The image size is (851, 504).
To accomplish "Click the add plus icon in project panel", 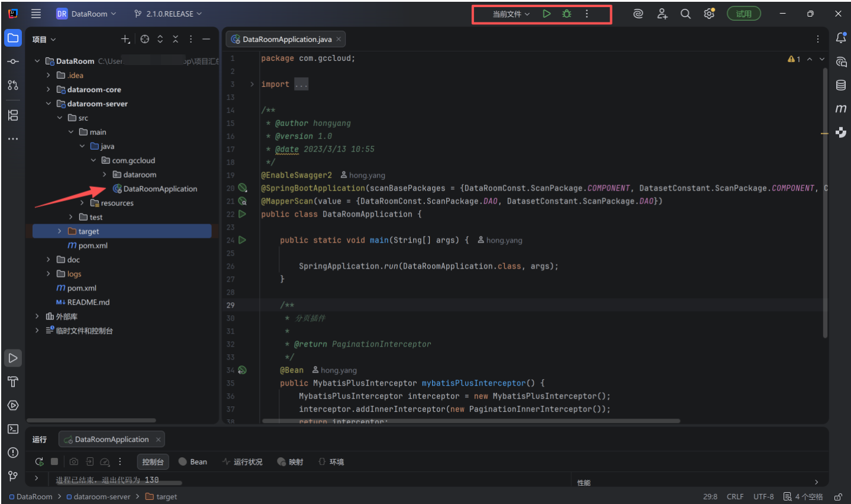I will click(x=125, y=39).
